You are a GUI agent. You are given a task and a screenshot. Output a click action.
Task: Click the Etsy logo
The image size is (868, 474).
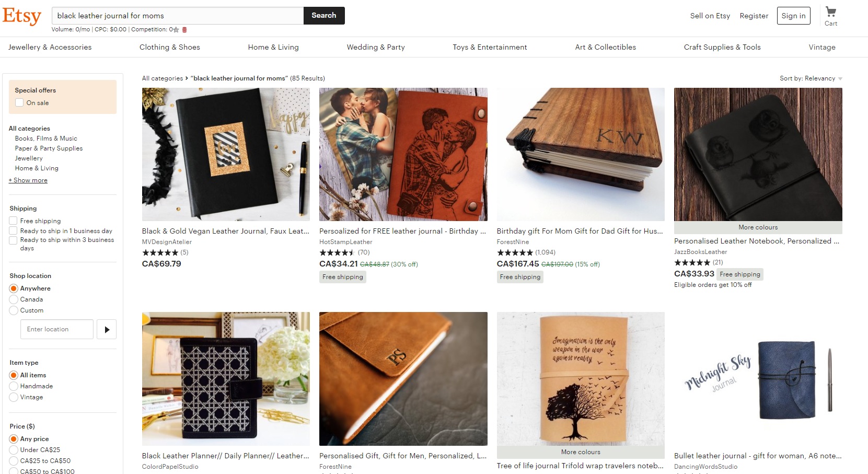coord(21,16)
